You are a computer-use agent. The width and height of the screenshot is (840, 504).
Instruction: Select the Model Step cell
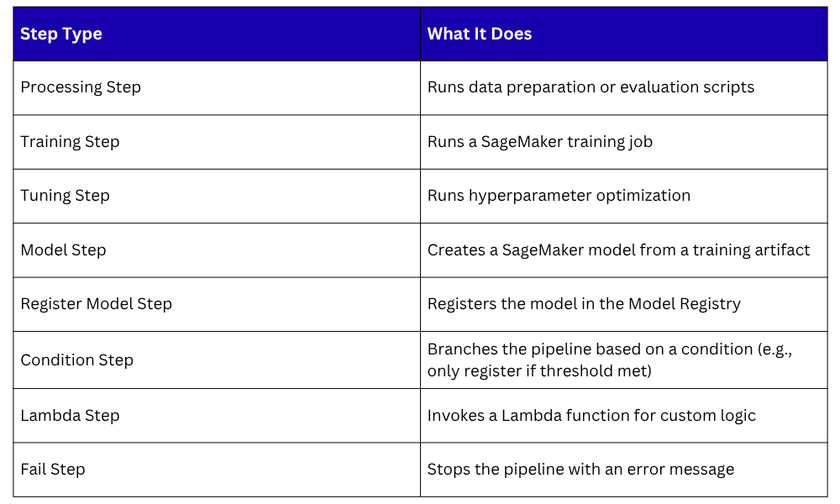pyautogui.click(x=63, y=250)
